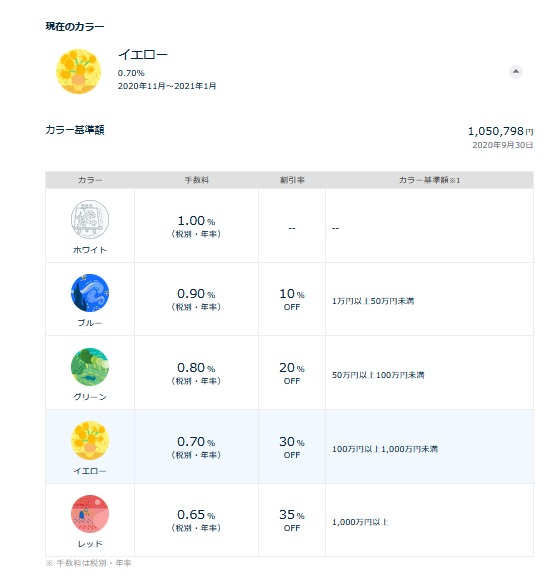Select the ホワイト color icon in table
Viewport: 554px width, 576px height.
[90, 219]
